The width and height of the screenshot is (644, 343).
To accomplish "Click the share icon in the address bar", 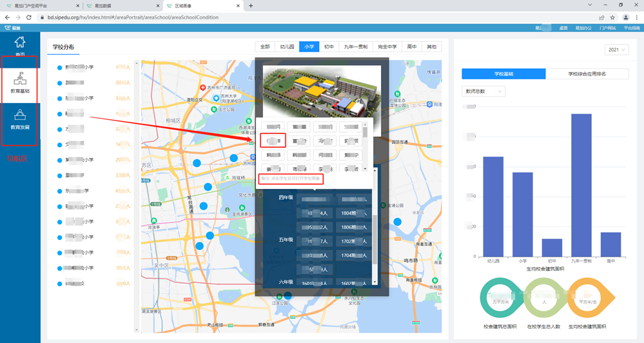I will point(601,17).
